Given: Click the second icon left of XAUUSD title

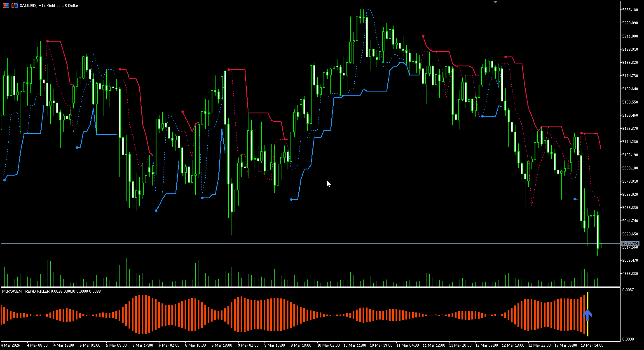Looking at the screenshot, I should pyautogui.click(x=14, y=5).
